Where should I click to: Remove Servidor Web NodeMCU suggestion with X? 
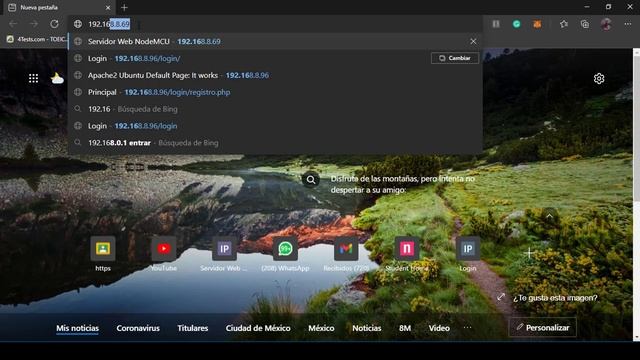(x=473, y=41)
